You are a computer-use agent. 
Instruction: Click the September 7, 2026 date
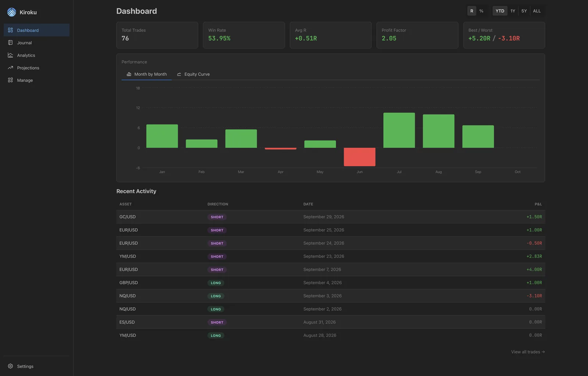[x=322, y=270]
